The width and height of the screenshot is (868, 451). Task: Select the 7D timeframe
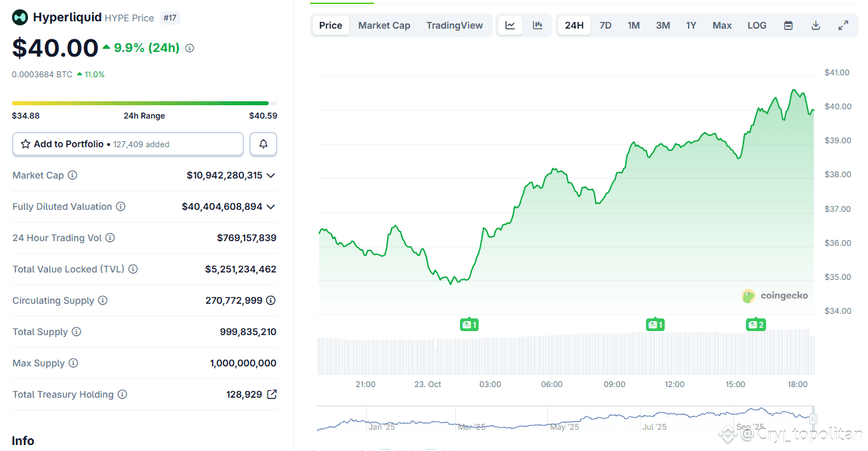coord(605,25)
